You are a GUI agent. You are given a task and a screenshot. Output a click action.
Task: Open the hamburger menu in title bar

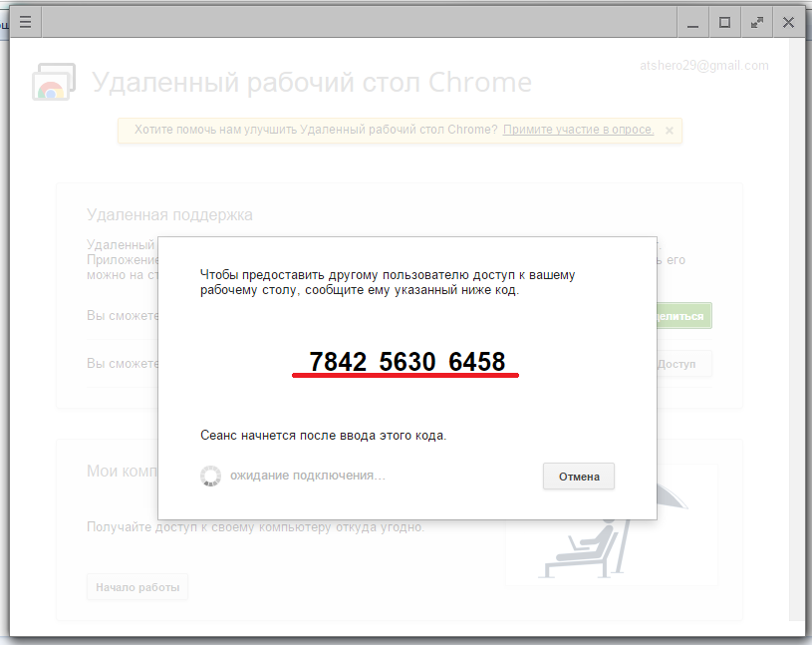pos(25,22)
